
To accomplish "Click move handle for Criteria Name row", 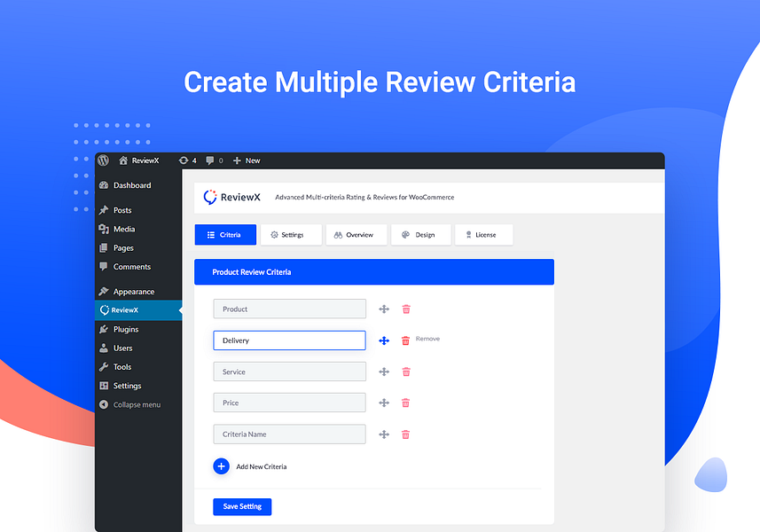I will coord(384,434).
